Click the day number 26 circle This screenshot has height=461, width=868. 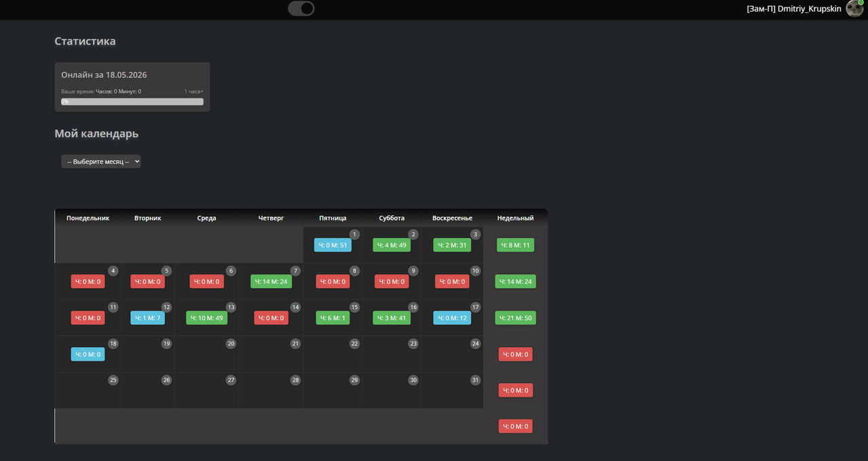[166, 380]
